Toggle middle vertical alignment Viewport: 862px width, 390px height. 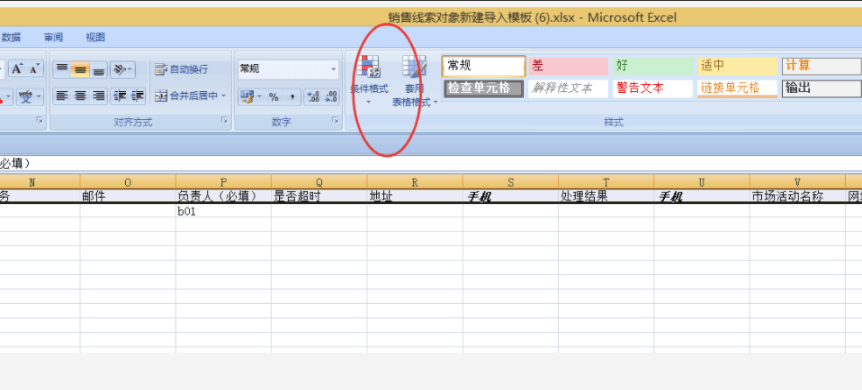click(80, 69)
